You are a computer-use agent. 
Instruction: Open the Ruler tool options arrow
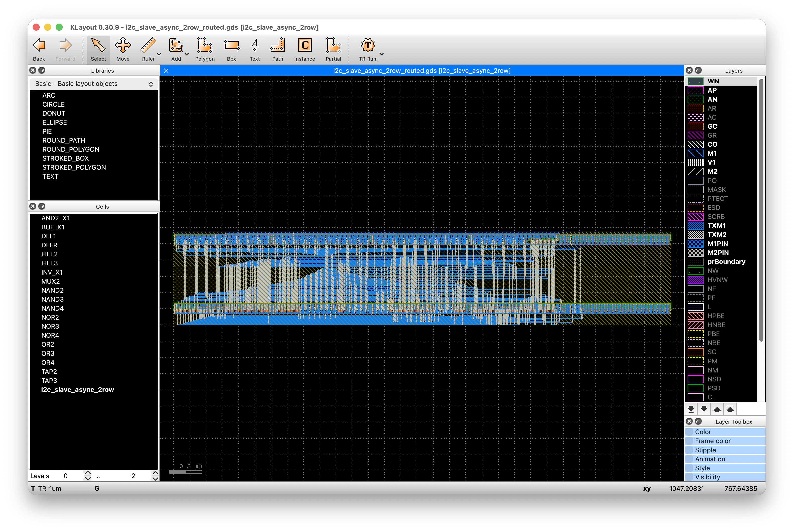coord(159,54)
